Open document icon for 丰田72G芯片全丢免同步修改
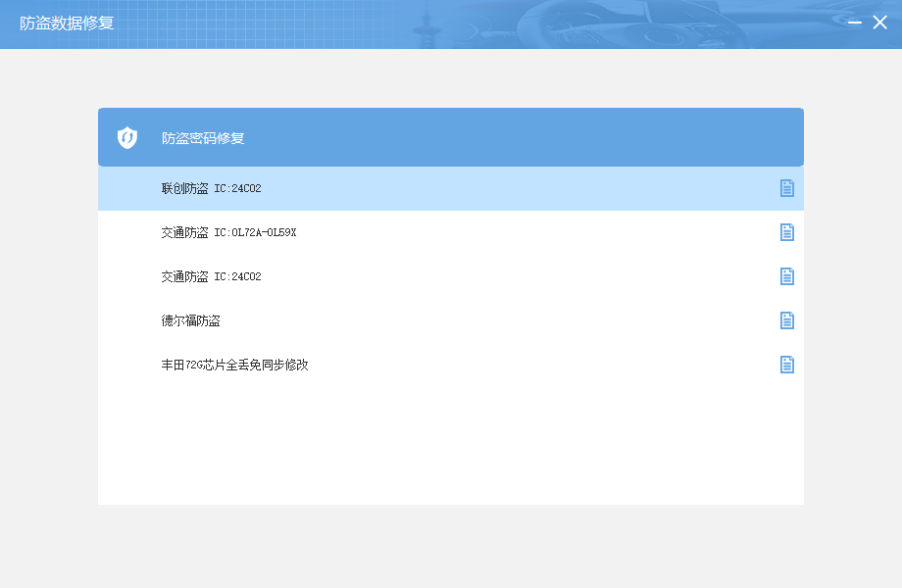 tap(787, 365)
